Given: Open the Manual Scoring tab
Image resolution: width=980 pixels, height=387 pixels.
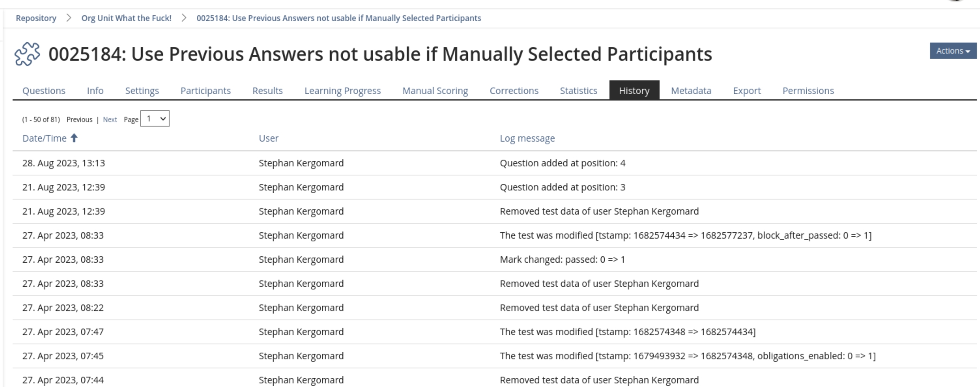Looking at the screenshot, I should (435, 91).
